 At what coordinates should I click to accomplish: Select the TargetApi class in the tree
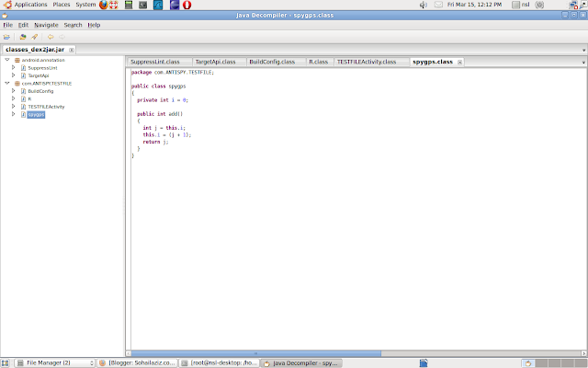tap(39, 75)
